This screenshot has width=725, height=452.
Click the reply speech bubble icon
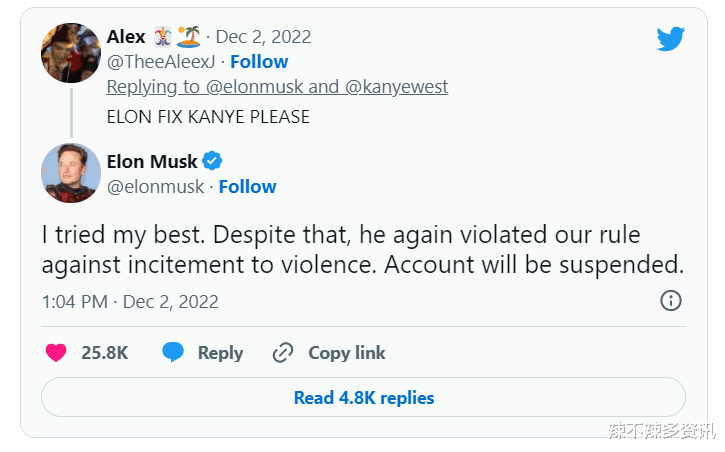[173, 352]
